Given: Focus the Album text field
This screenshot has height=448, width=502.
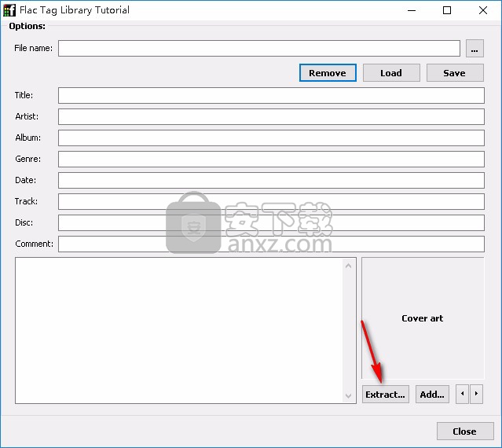Looking at the screenshot, I should tap(271, 138).
